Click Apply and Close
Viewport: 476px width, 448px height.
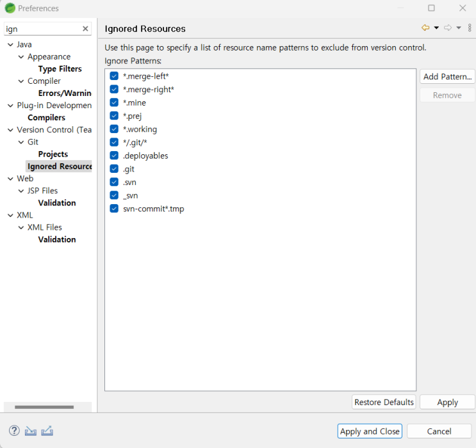370,431
